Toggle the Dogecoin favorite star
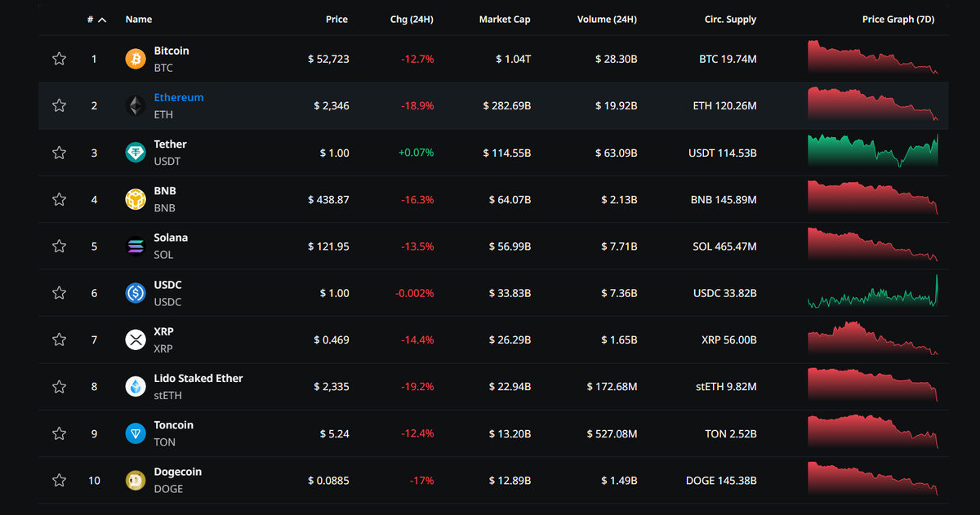 tap(59, 480)
